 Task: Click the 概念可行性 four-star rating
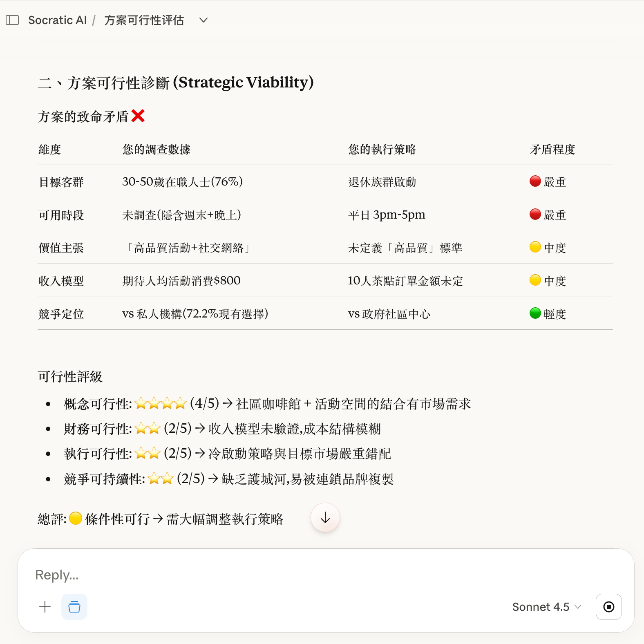[x=161, y=404]
